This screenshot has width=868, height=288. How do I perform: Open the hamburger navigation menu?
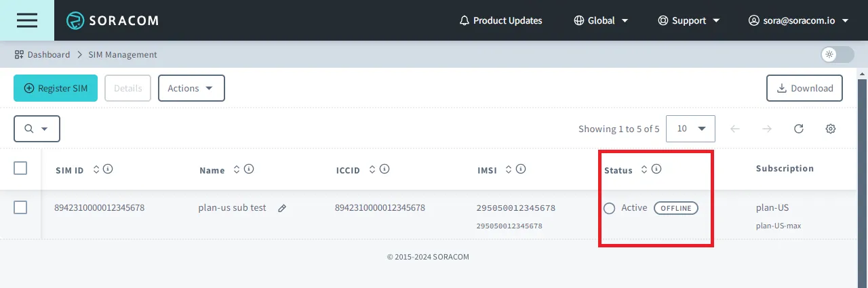[x=27, y=20]
